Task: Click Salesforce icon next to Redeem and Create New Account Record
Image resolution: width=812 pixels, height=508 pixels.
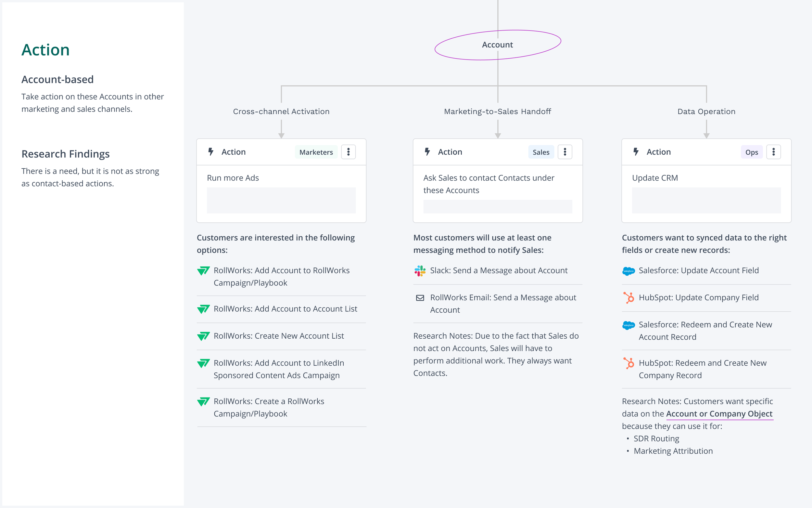Action: tap(628, 325)
